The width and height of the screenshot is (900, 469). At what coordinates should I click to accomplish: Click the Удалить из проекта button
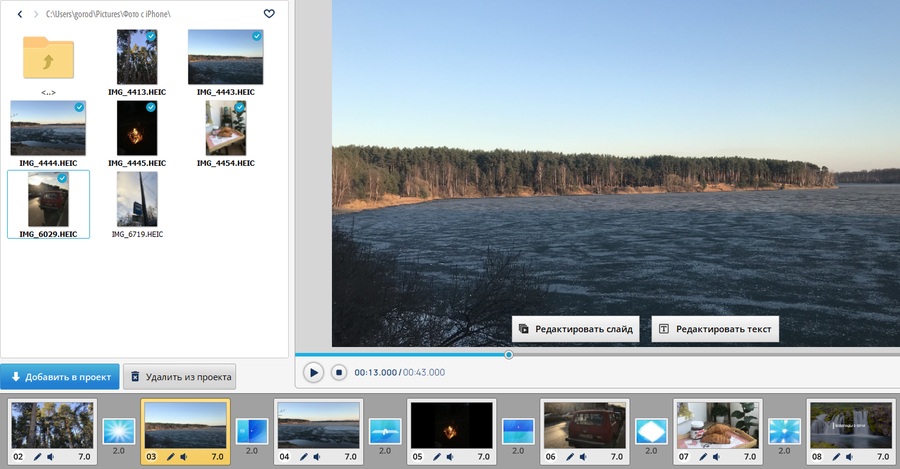coord(180,377)
